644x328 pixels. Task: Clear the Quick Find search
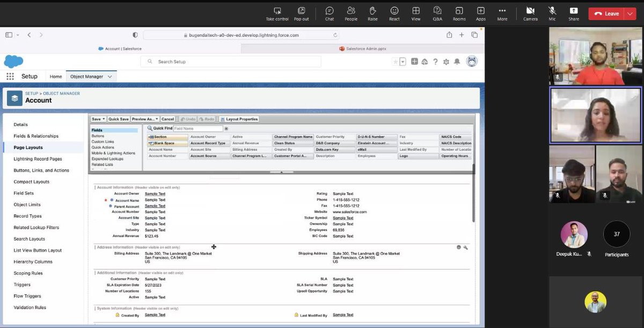click(x=226, y=129)
